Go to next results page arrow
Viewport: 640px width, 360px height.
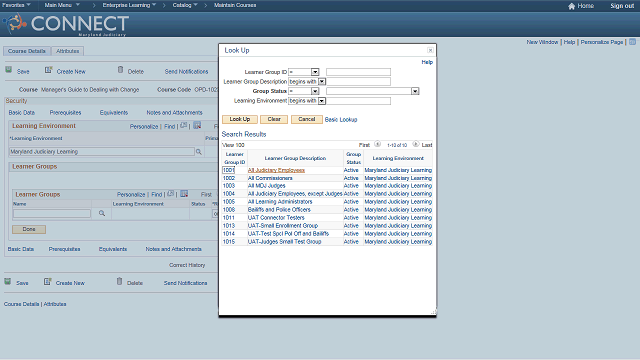point(416,144)
